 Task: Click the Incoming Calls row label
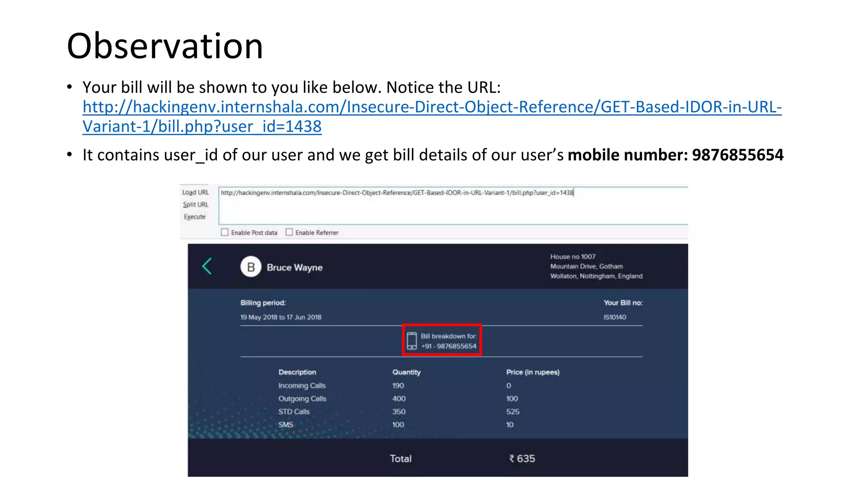(x=302, y=386)
